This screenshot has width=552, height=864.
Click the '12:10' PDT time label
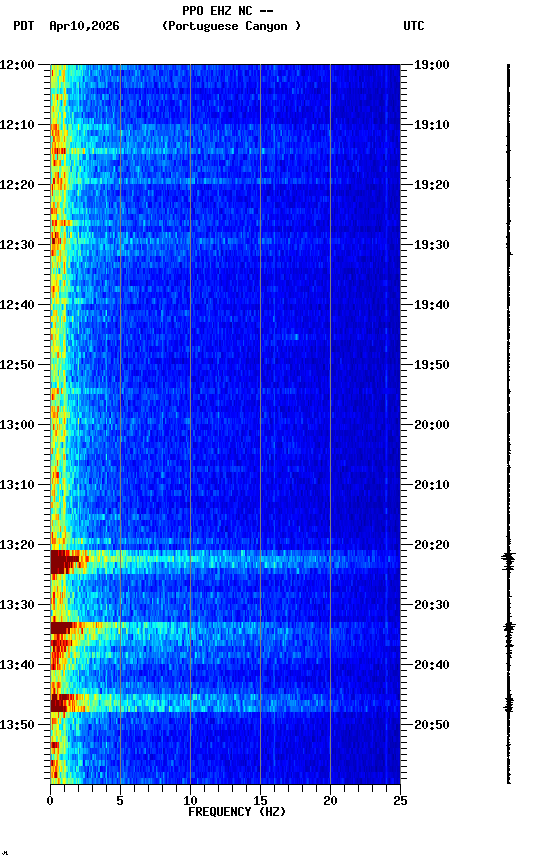pos(17,125)
